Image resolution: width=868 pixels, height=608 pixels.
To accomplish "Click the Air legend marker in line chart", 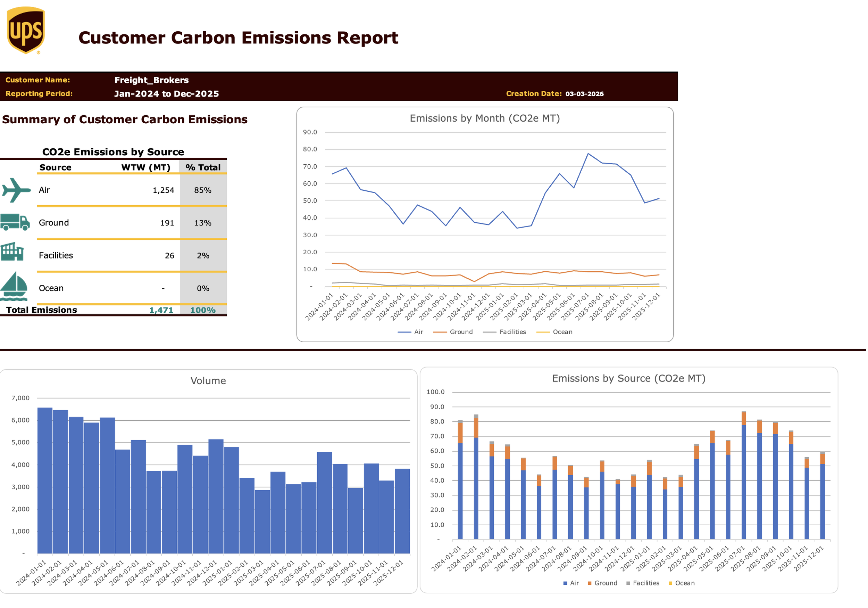I will [404, 332].
